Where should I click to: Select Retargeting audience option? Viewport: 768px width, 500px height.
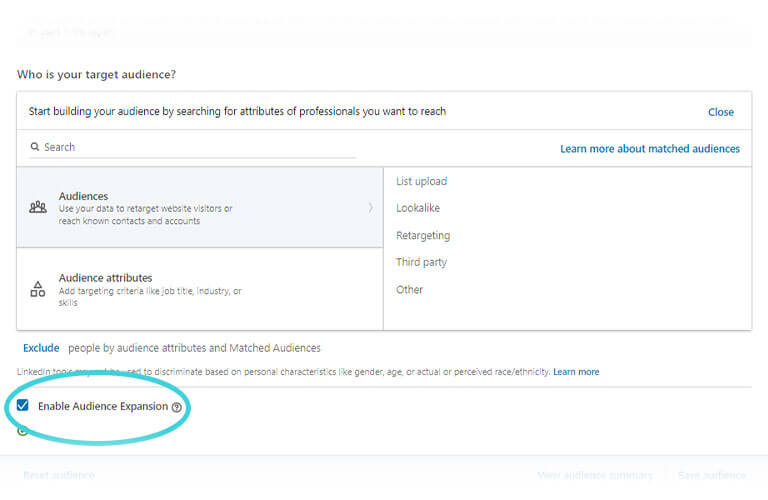[x=423, y=235]
